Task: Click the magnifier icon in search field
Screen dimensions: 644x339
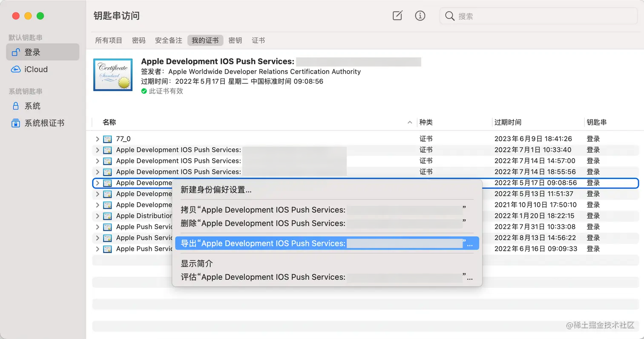Action: (x=449, y=16)
